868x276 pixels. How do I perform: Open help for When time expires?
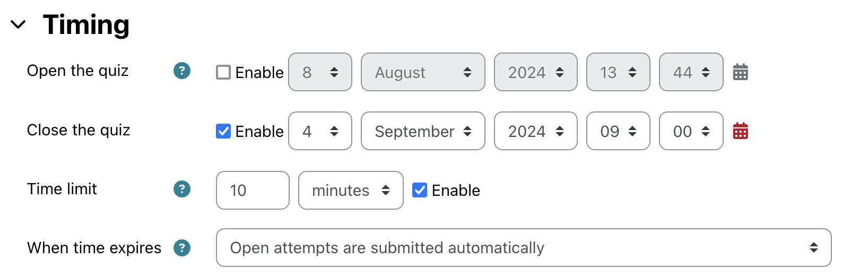tap(182, 248)
